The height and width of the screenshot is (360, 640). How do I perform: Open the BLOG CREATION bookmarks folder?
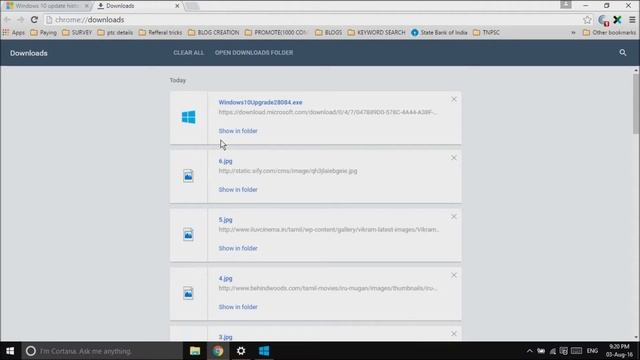coord(213,32)
